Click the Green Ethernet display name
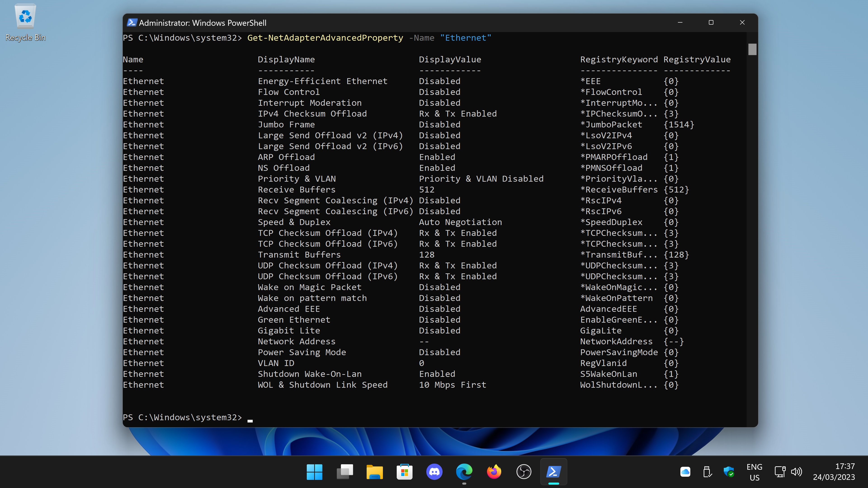Screen dimensions: 868x488 (294, 320)
